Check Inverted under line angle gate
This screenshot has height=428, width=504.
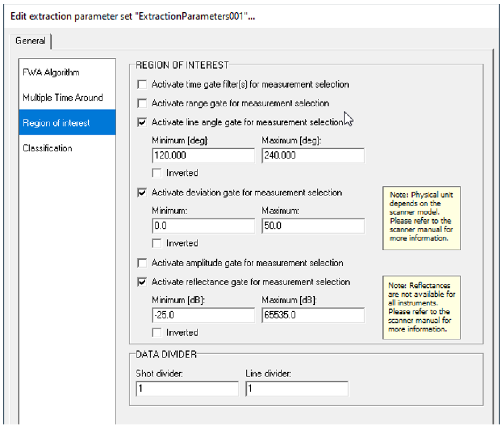tap(157, 173)
